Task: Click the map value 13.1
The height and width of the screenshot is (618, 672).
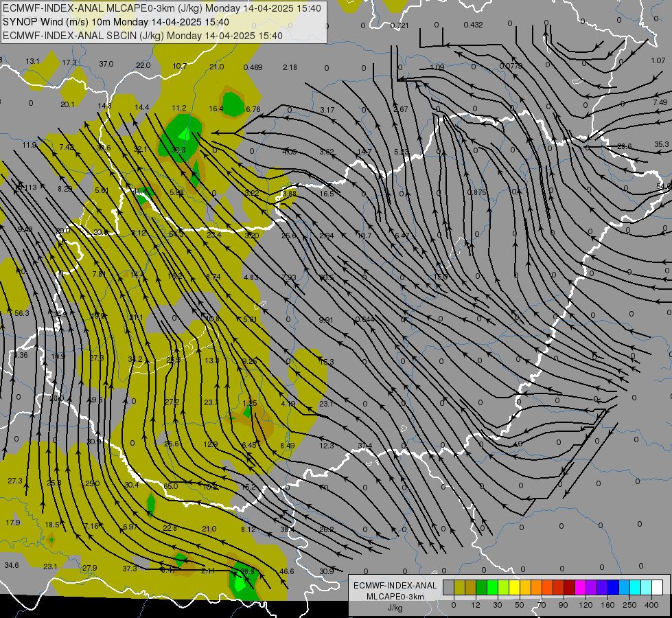Action: pyautogui.click(x=32, y=61)
